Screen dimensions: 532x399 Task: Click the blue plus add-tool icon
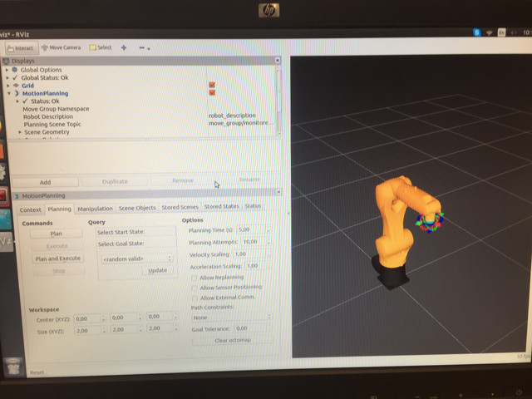tap(124, 48)
